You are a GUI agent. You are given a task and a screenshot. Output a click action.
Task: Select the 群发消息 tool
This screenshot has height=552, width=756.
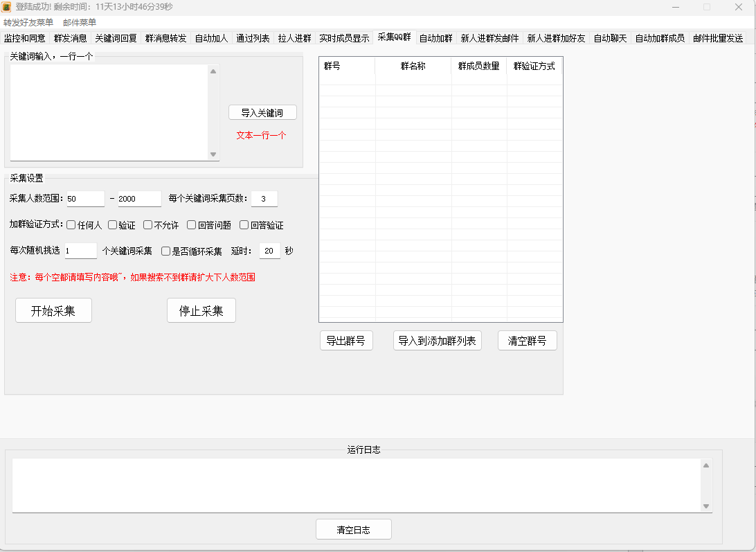click(71, 39)
